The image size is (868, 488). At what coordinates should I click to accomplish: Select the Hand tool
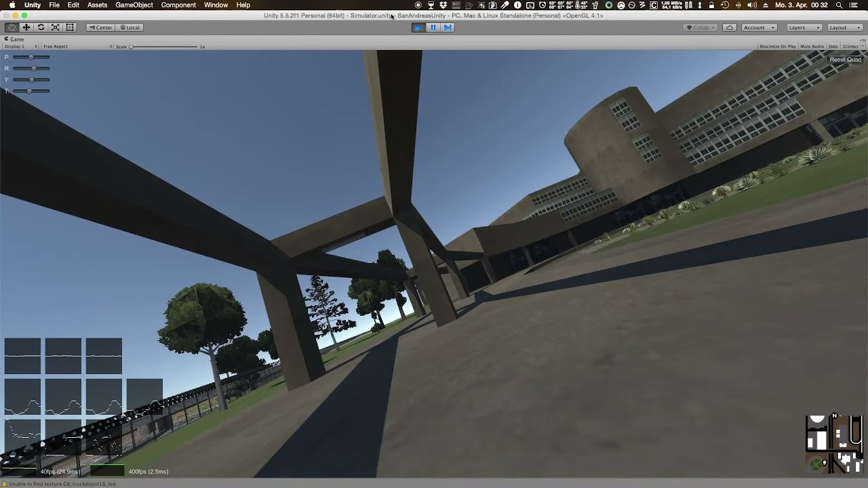pyautogui.click(x=11, y=27)
